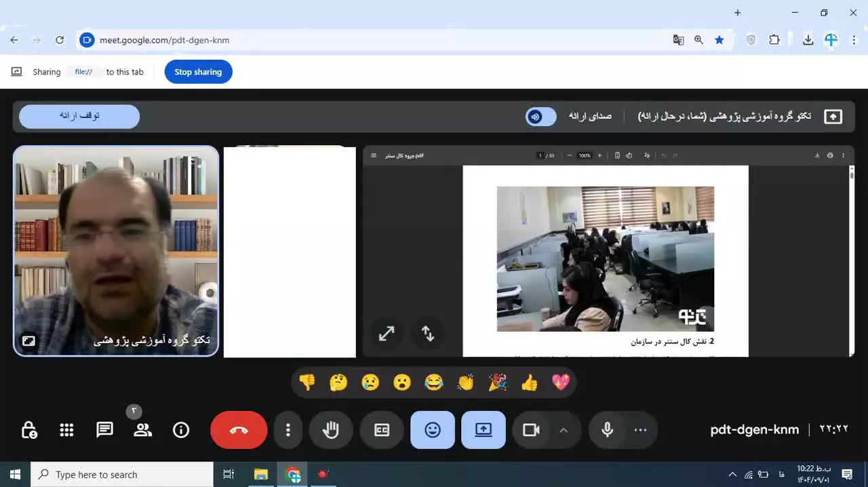Send the thumbs up reaction
This screenshot has height=487, width=868.
(529, 383)
